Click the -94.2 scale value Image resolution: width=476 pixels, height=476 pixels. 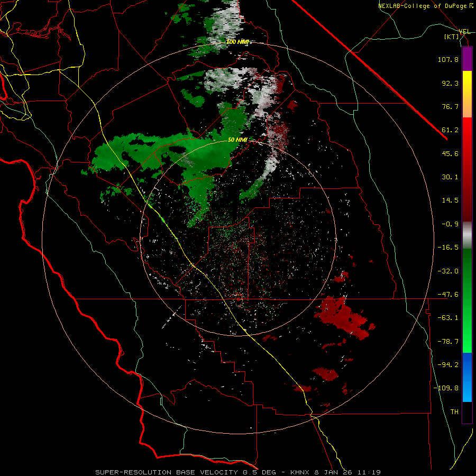tap(448, 364)
